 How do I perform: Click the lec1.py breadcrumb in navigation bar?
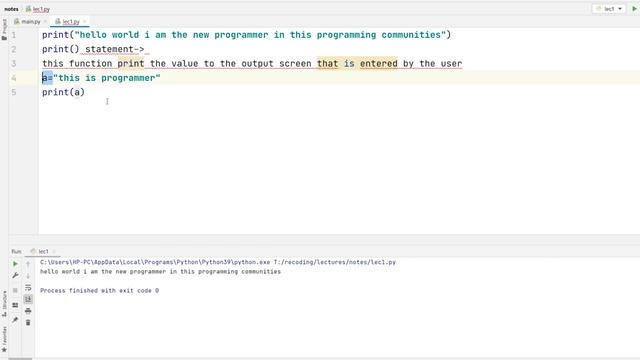38,9
